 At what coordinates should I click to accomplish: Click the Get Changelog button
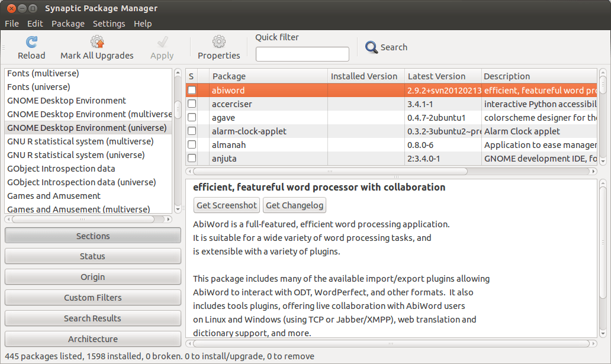pyautogui.click(x=295, y=205)
